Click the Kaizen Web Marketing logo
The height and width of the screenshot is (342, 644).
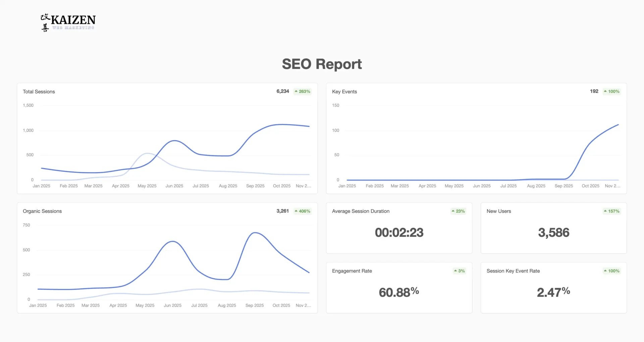coord(67,22)
